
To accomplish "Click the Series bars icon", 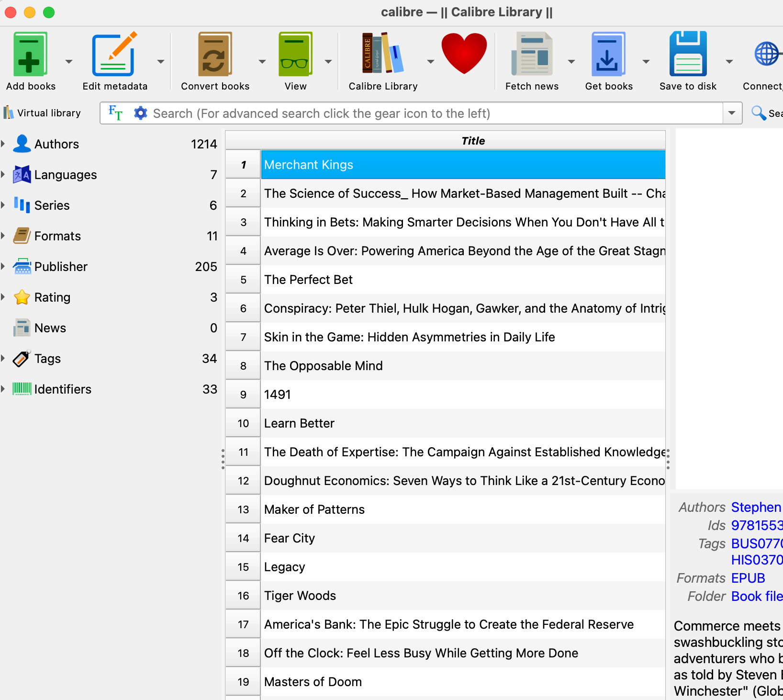I will [22, 205].
